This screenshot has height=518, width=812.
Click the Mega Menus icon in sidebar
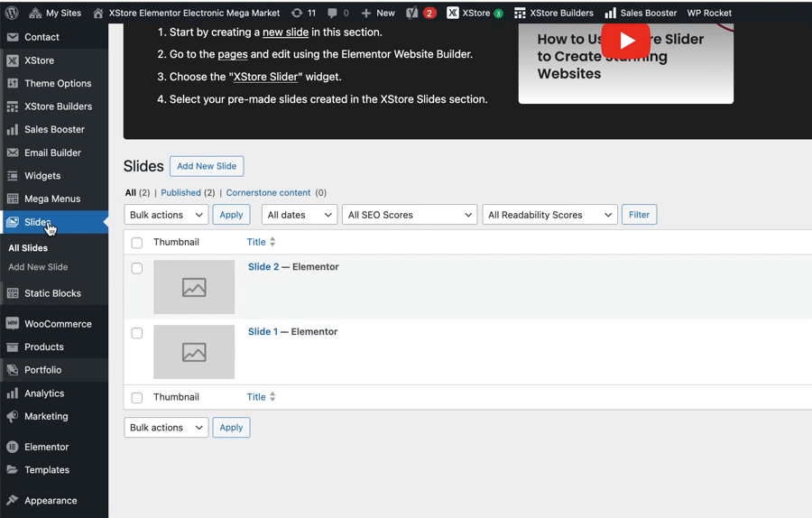[13, 199]
